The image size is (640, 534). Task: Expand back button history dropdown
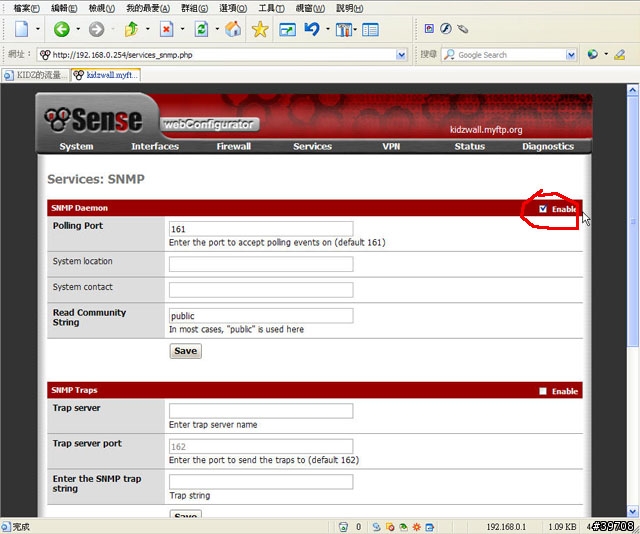pos(78,29)
